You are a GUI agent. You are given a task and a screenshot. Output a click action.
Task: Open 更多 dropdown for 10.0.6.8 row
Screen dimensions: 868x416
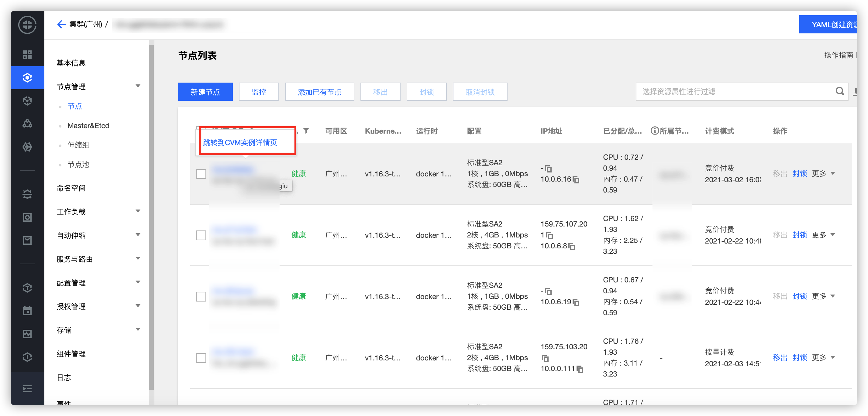click(823, 235)
